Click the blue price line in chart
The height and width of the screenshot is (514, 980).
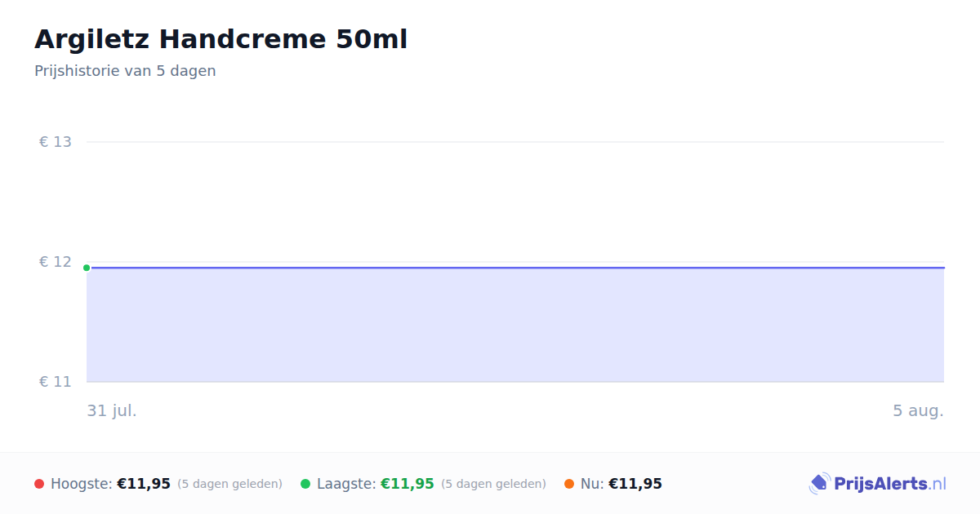pos(515,268)
